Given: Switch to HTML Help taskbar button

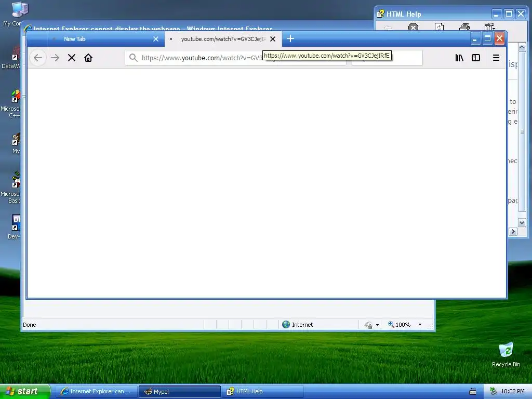Looking at the screenshot, I should 262,392.
